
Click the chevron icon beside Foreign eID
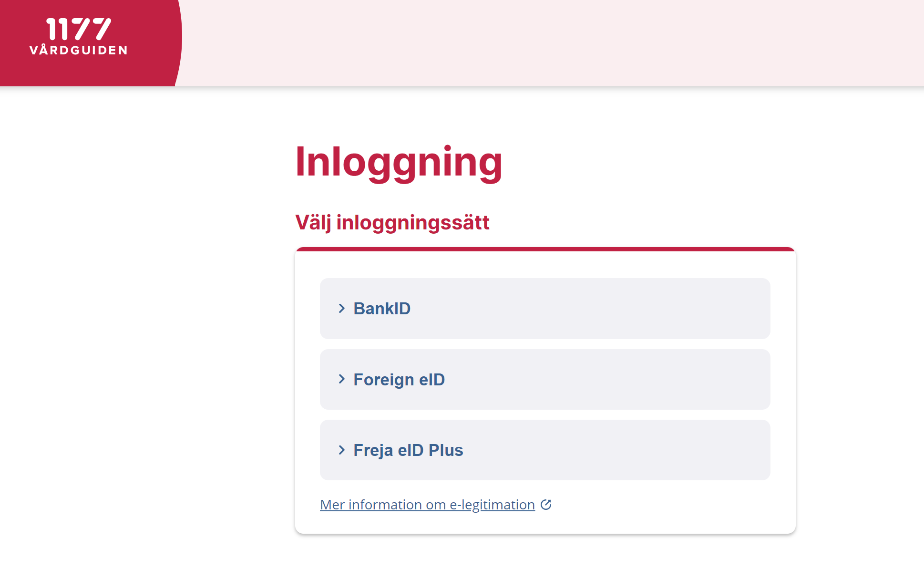click(341, 379)
